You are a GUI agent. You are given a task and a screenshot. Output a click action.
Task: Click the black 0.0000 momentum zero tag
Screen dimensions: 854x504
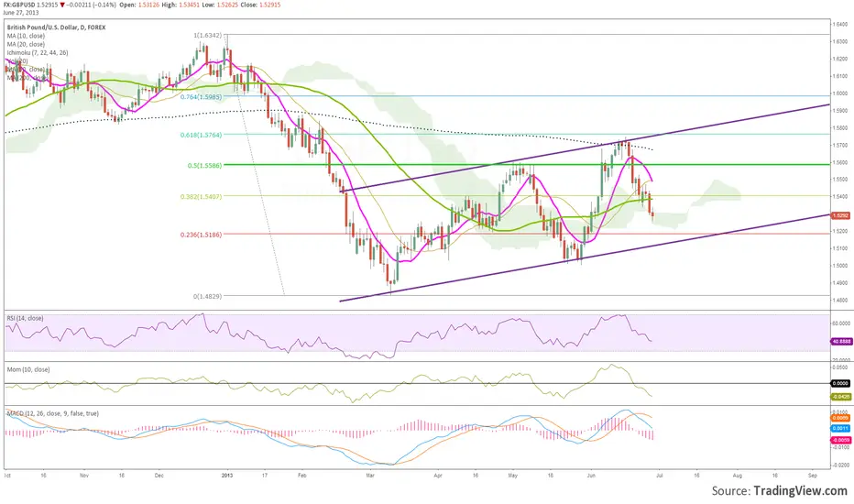(840, 383)
